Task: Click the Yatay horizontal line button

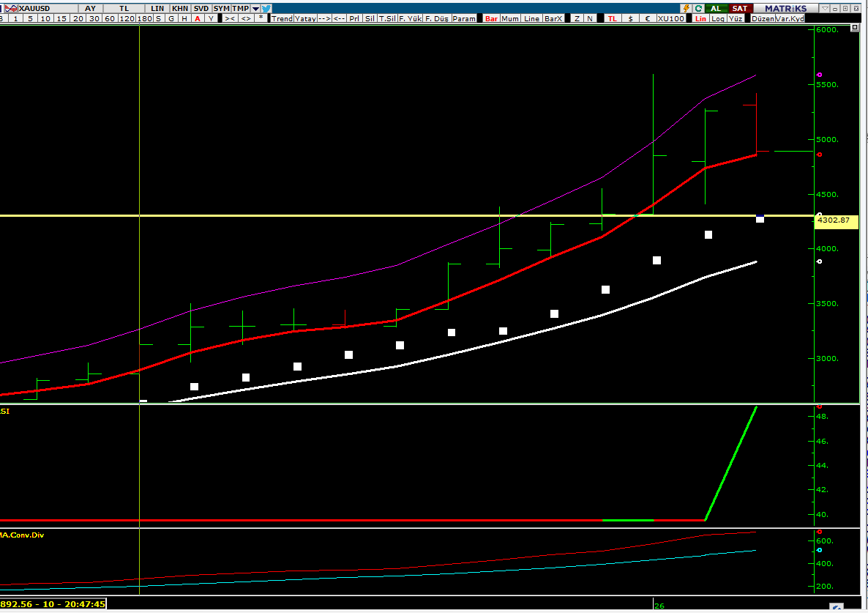Action: [x=305, y=18]
